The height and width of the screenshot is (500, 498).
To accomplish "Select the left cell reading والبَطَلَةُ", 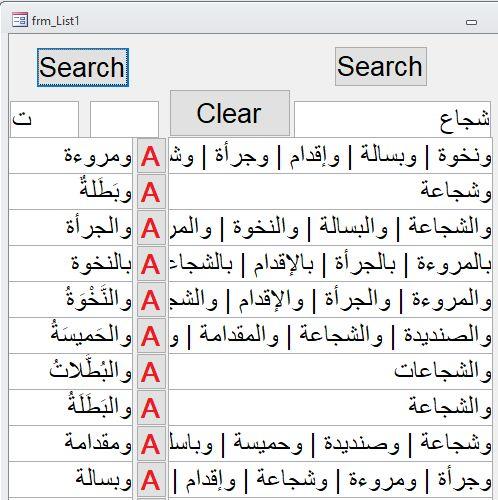I will [x=71, y=408].
